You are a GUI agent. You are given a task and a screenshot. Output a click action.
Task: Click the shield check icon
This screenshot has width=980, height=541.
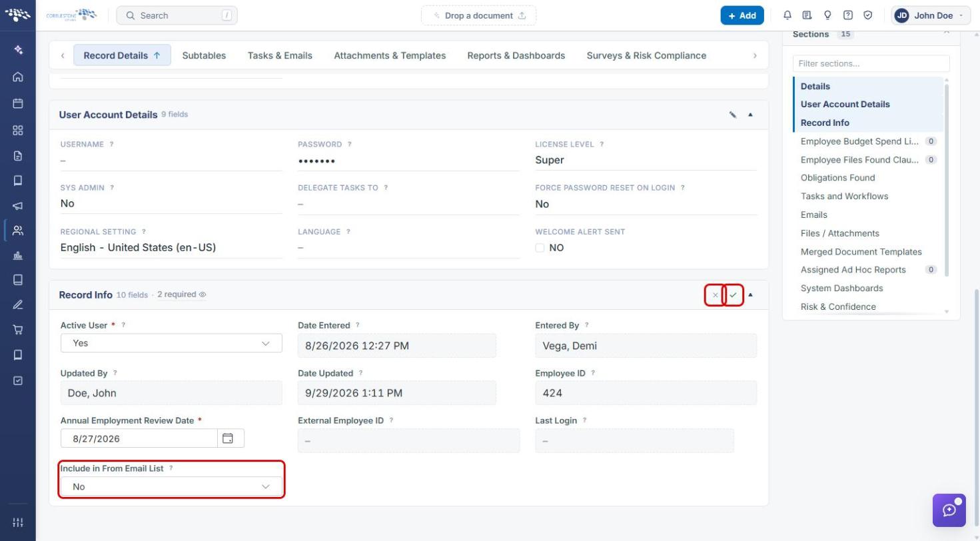(x=868, y=15)
